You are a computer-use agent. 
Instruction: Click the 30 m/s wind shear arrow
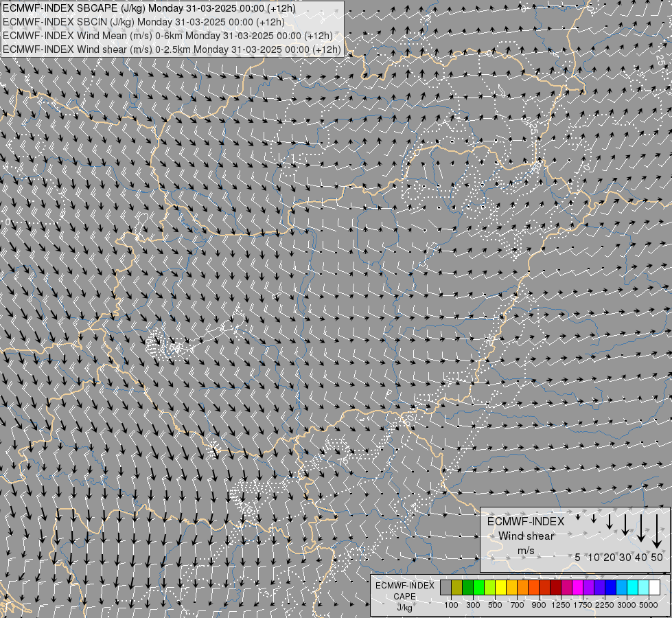(625, 525)
